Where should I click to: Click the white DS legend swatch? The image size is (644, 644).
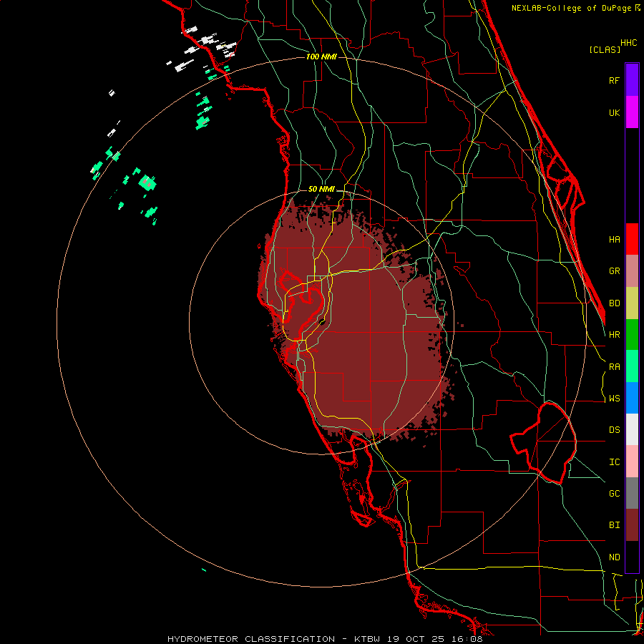pyautogui.click(x=632, y=429)
